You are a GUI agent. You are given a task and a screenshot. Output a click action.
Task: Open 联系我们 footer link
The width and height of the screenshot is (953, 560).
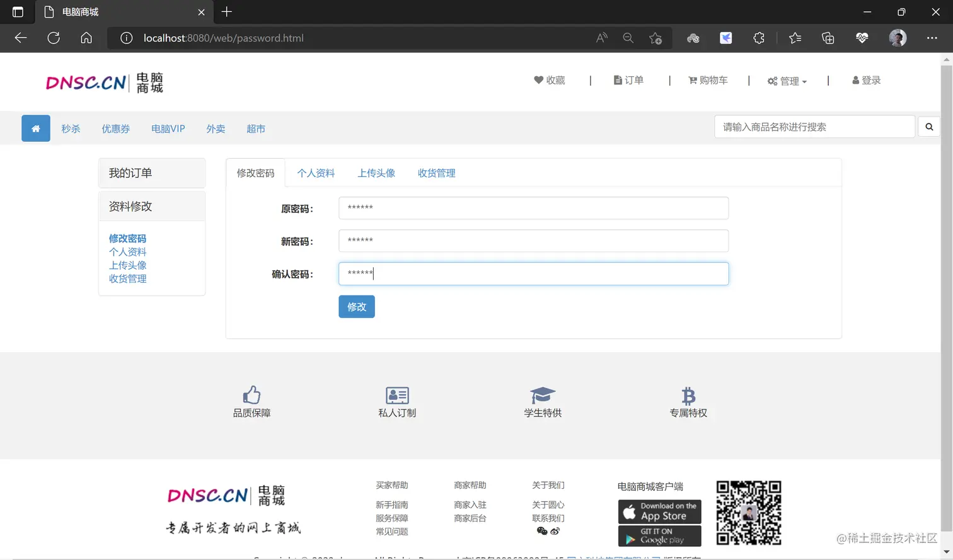click(548, 518)
